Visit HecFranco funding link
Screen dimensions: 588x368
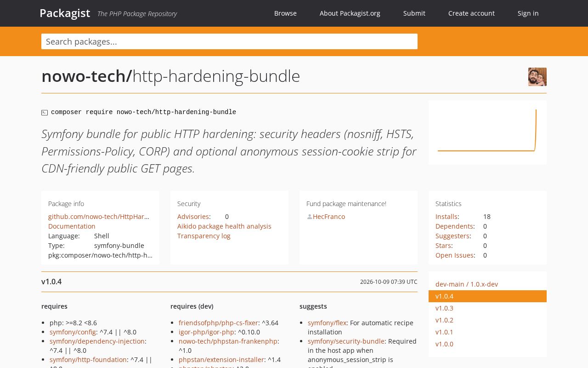click(x=329, y=217)
